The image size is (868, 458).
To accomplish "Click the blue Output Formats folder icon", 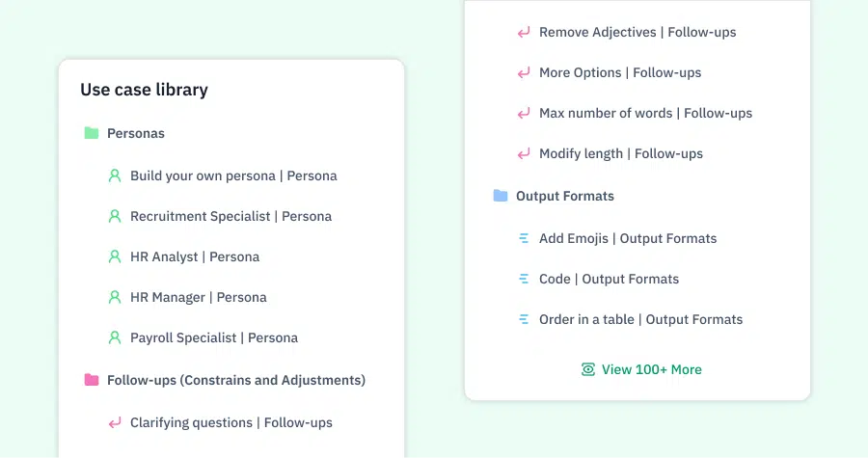I will click(501, 196).
